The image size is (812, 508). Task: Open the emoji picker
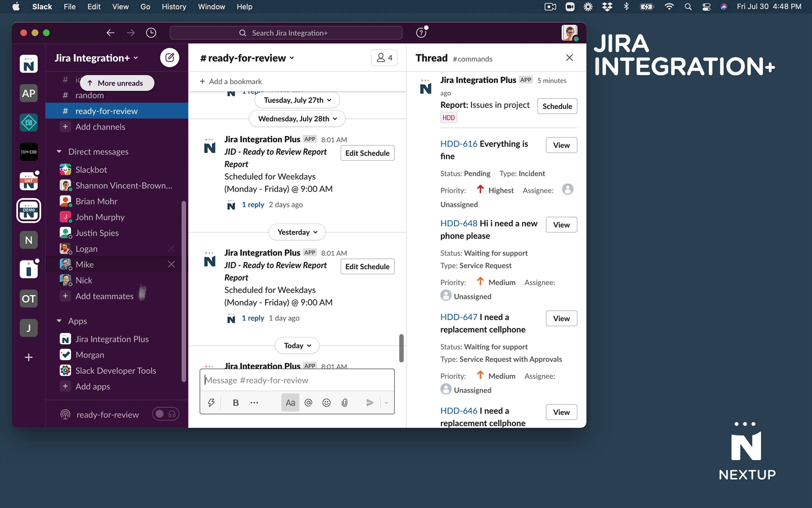coord(326,402)
